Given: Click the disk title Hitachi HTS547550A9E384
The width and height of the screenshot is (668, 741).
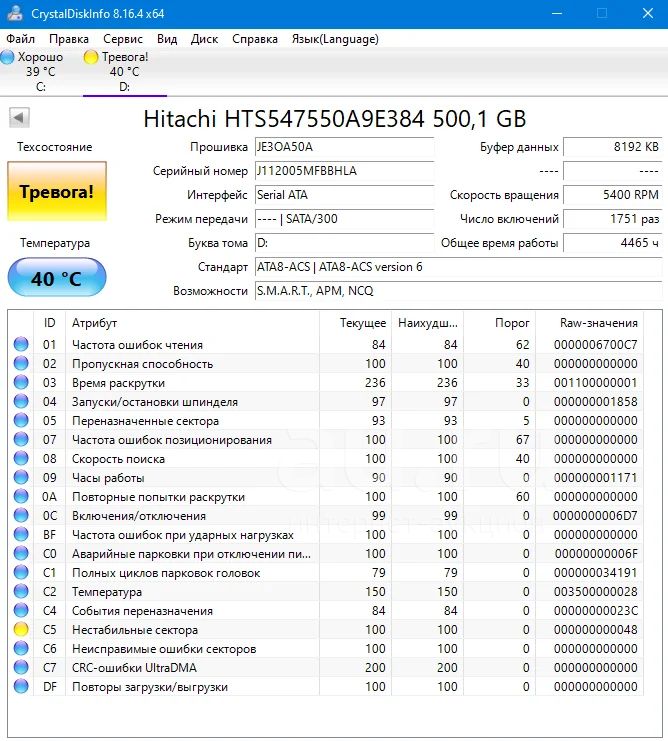Looking at the screenshot, I should (x=334, y=119).
